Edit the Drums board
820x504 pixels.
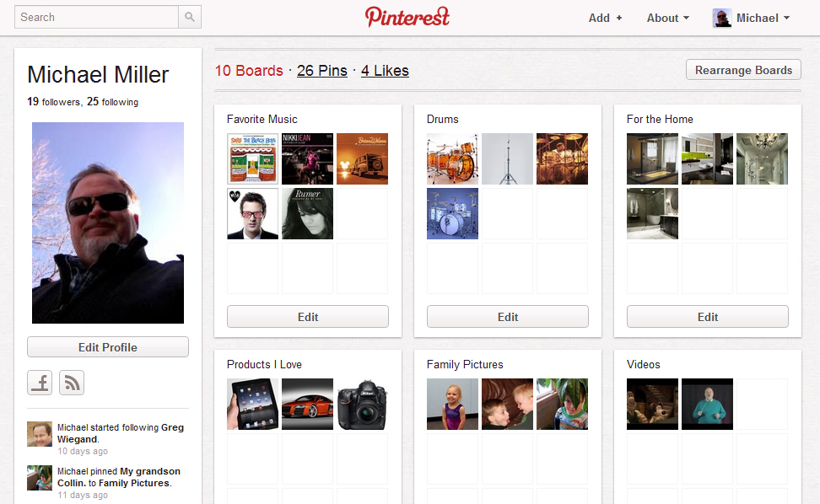[508, 317]
